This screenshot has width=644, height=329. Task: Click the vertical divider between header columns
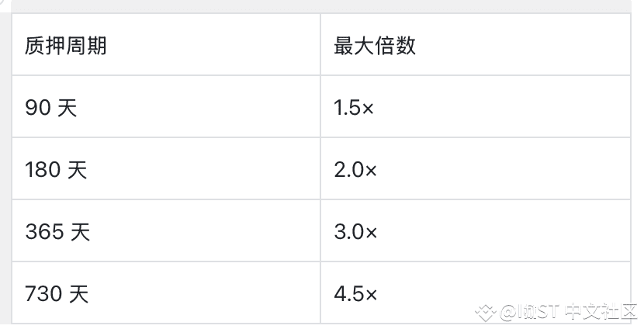coord(320,45)
